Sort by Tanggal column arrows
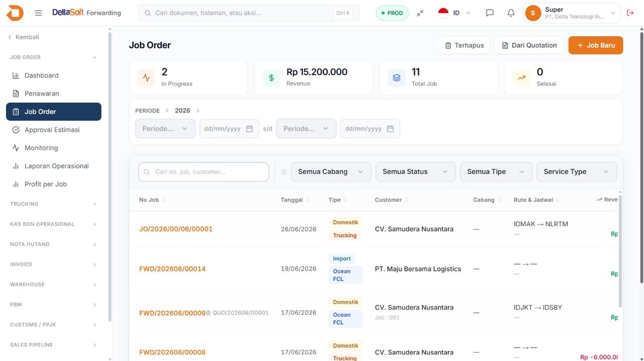The height and width of the screenshot is (361, 644). 307,200
